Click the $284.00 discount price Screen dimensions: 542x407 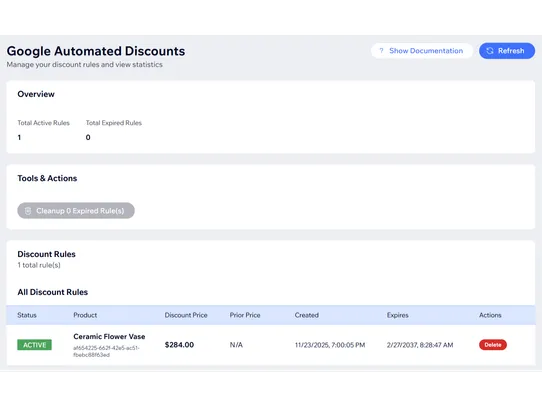179,345
